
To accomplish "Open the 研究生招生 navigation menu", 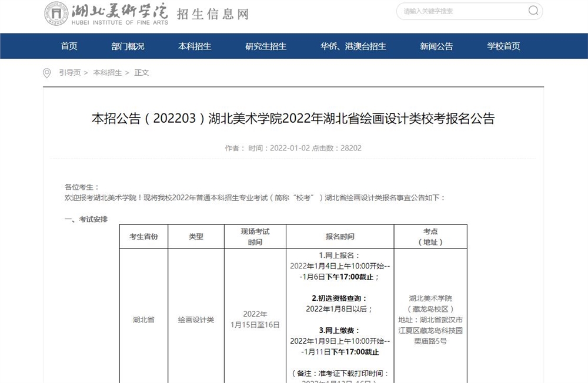I will [266, 46].
